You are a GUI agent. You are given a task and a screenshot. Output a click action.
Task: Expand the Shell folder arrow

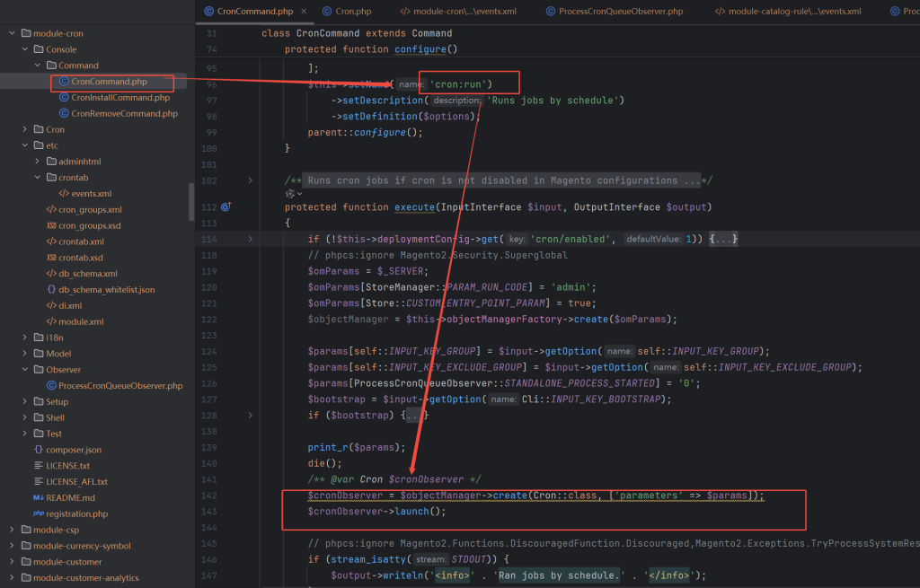(24, 417)
